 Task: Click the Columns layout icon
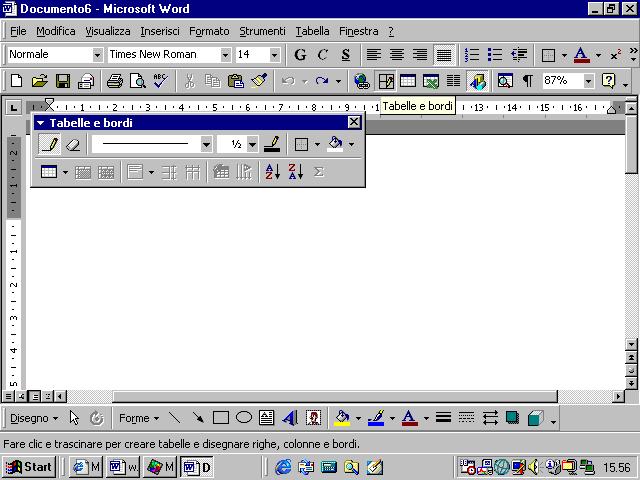[x=453, y=81]
